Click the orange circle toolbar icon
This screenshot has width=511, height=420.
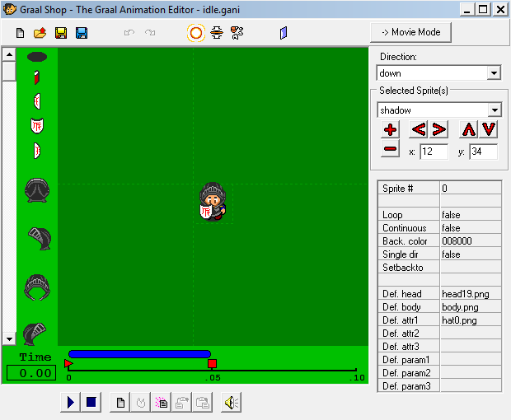coord(195,33)
